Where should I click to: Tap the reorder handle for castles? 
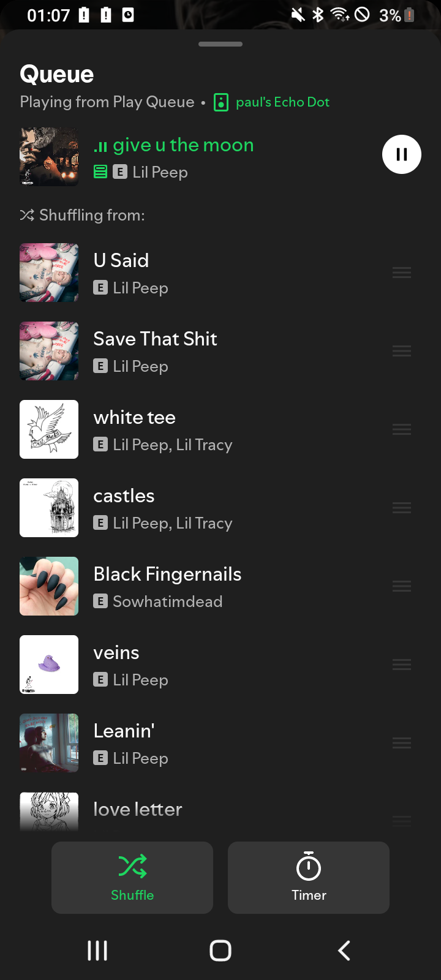(x=402, y=508)
